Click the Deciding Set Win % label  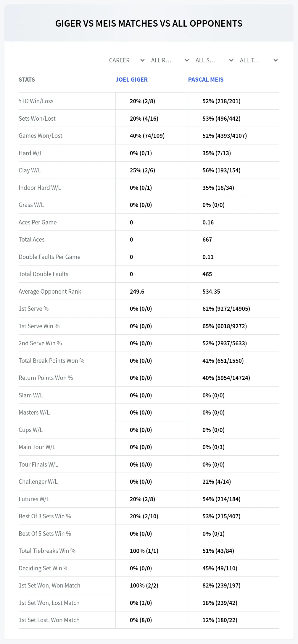44,568
